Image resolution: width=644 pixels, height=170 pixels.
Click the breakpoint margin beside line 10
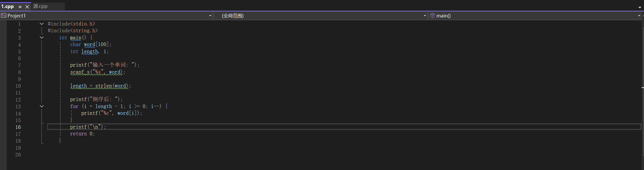(x=3, y=86)
